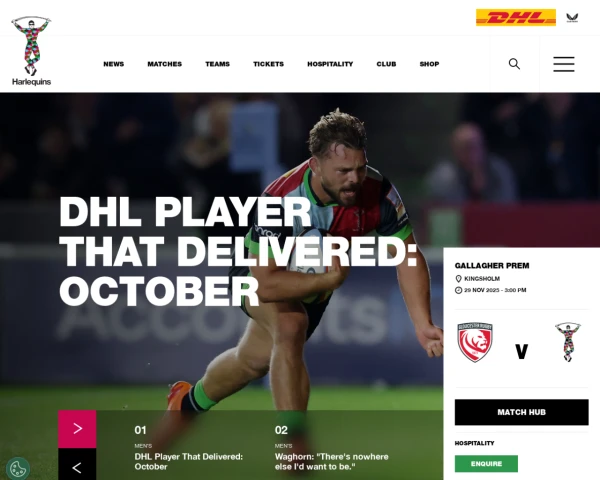Open the cookie preferences icon

tap(18, 468)
